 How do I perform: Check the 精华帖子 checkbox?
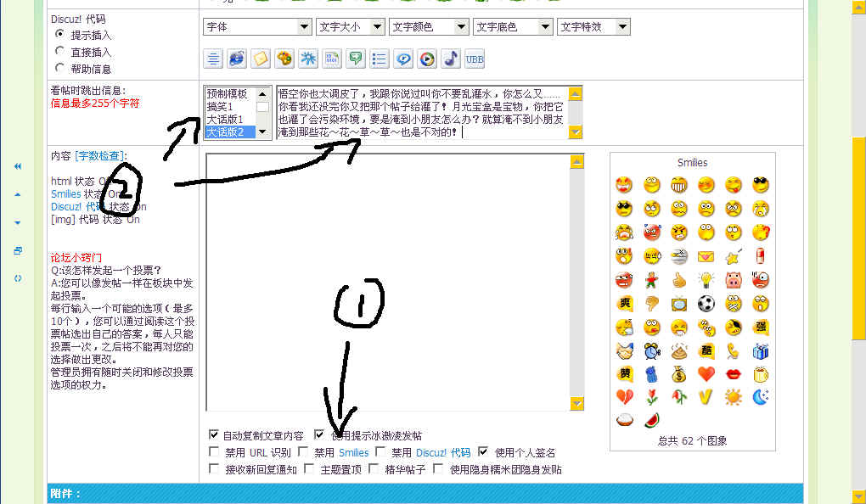(374, 468)
